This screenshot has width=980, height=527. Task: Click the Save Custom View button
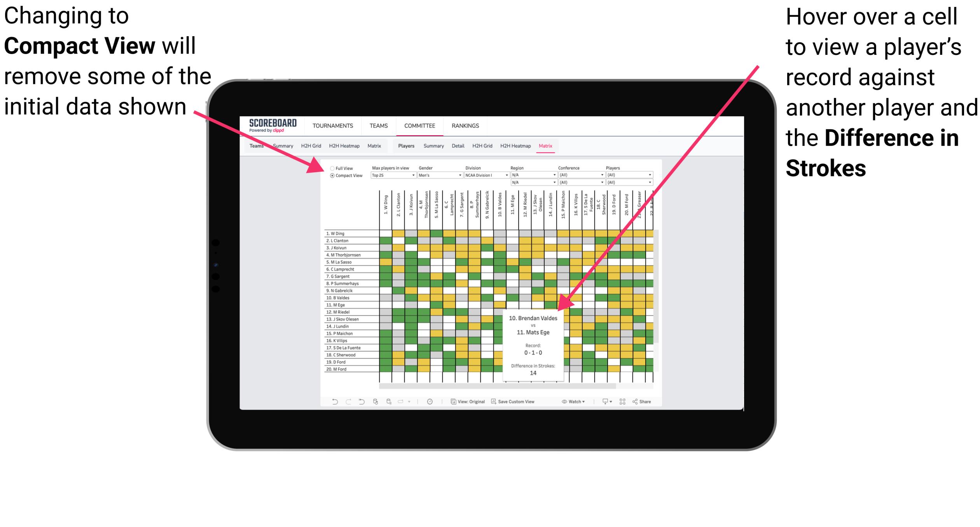point(519,401)
